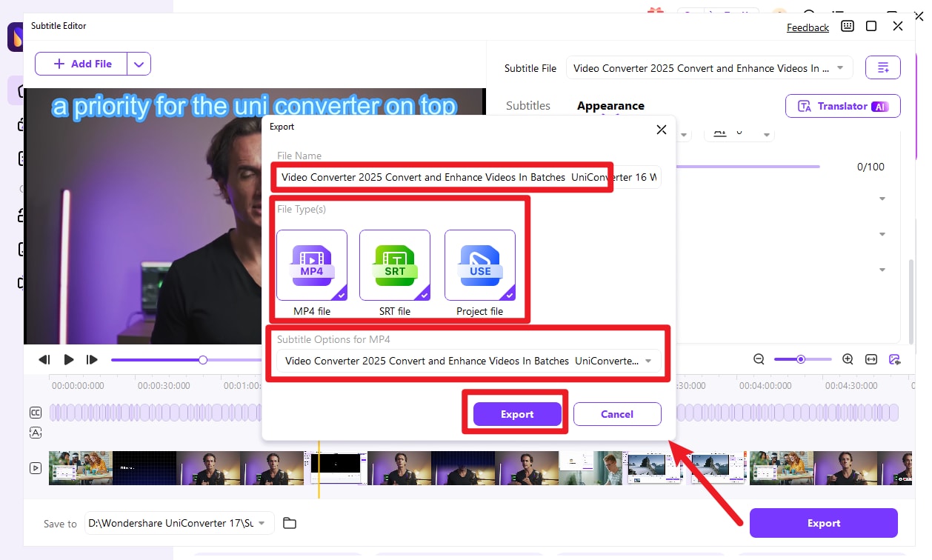Expand the Subtitle File dropdown at the top
Image resolution: width=932 pixels, height=560 pixels.
[x=839, y=67]
